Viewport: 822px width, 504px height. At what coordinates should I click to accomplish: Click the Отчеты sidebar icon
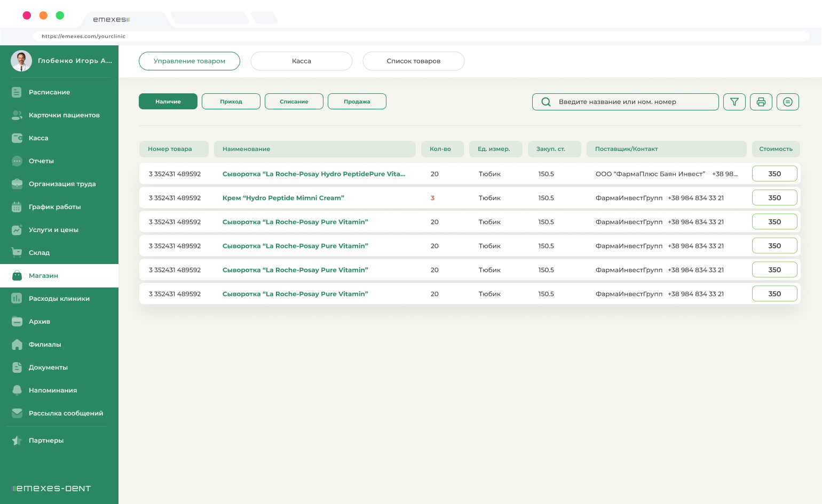(17, 161)
